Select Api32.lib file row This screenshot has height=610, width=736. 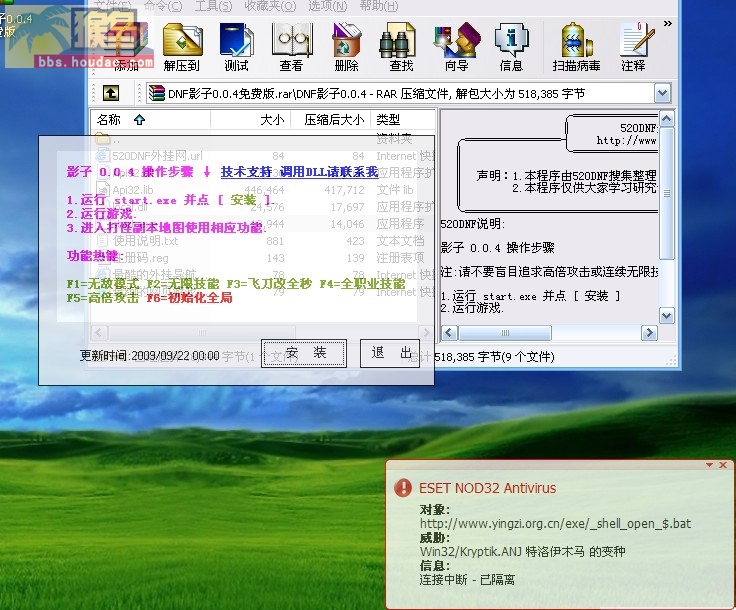pos(263,190)
